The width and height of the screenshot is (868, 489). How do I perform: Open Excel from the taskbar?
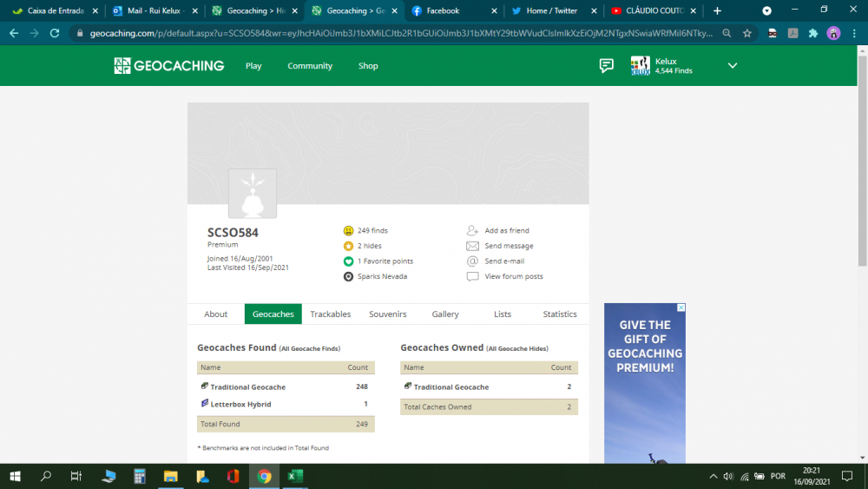click(x=295, y=476)
